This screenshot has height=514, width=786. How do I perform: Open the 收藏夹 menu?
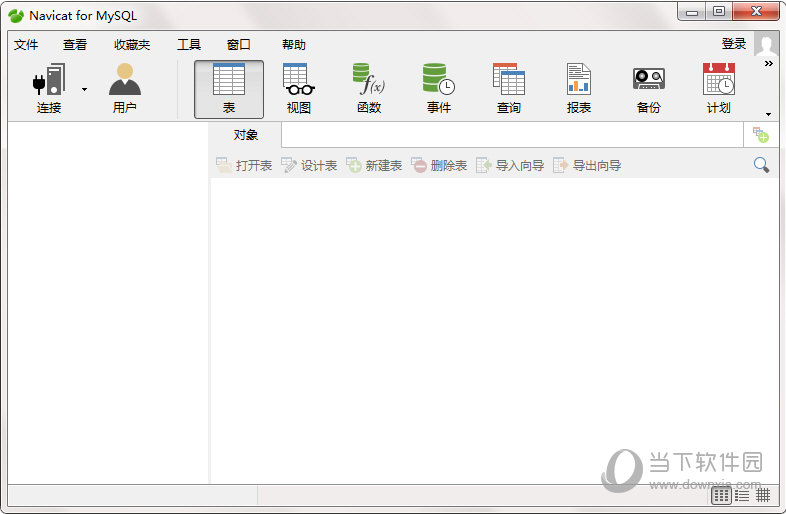coord(132,45)
